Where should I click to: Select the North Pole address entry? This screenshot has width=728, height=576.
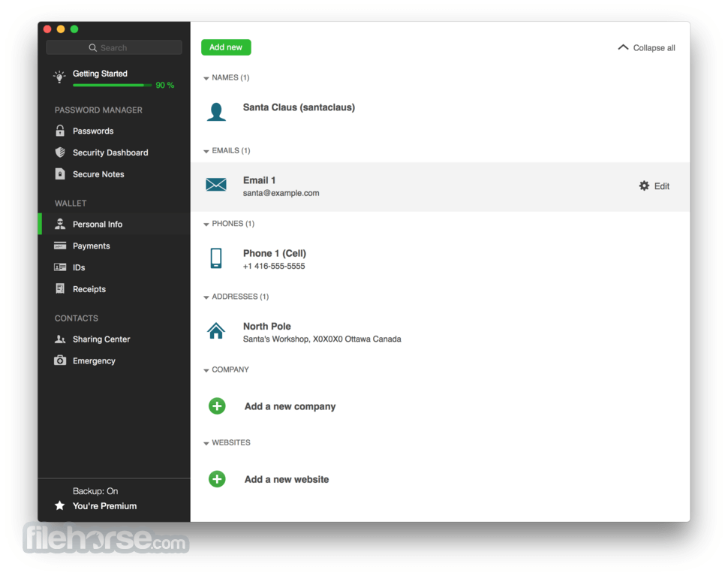(x=267, y=326)
